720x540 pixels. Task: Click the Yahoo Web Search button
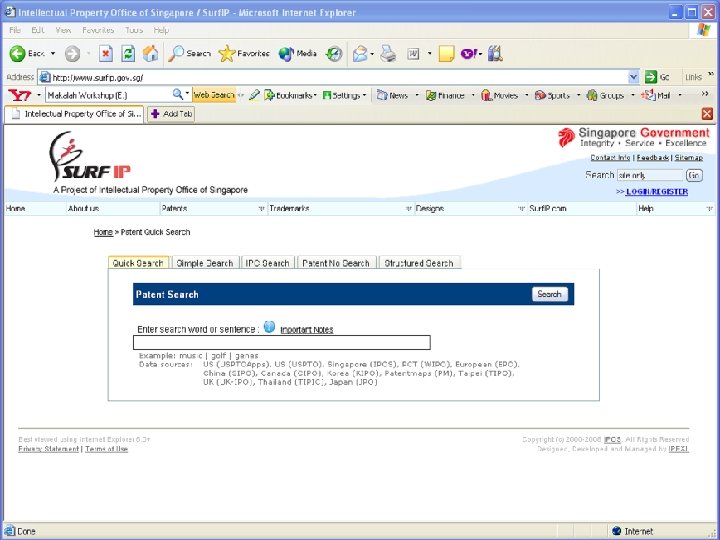pos(214,95)
